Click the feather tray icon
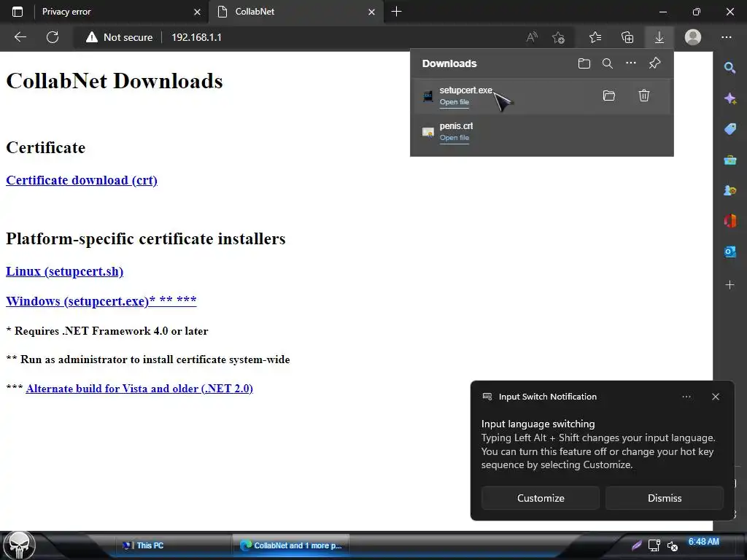Image resolution: width=747 pixels, height=560 pixels. tap(636, 545)
